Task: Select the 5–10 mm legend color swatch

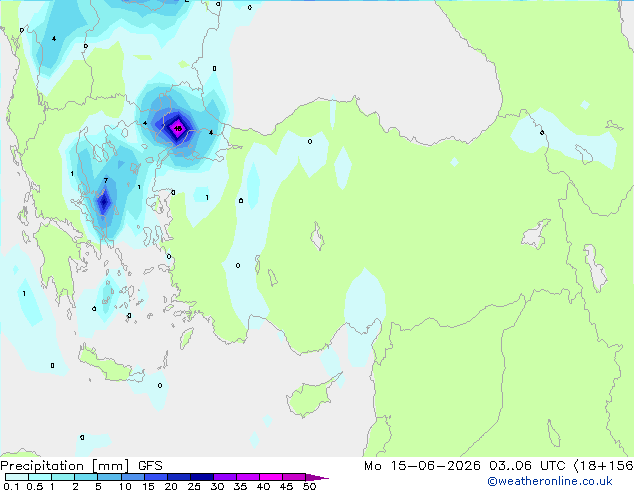Action: 109,477
